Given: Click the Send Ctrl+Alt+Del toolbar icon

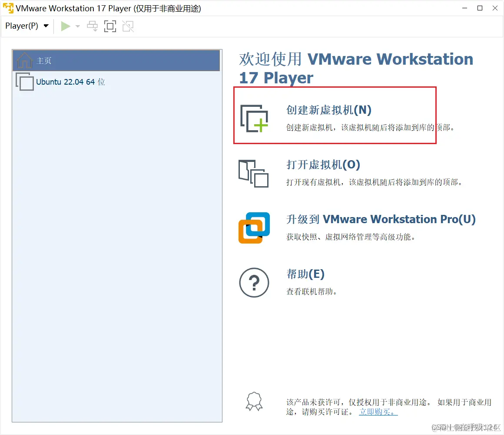Looking at the screenshot, I should [x=93, y=26].
